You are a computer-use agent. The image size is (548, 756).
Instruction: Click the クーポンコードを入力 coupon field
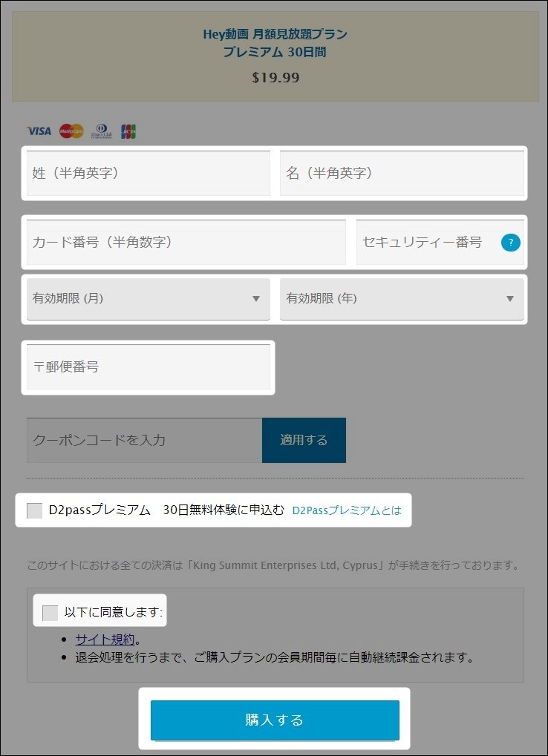145,440
